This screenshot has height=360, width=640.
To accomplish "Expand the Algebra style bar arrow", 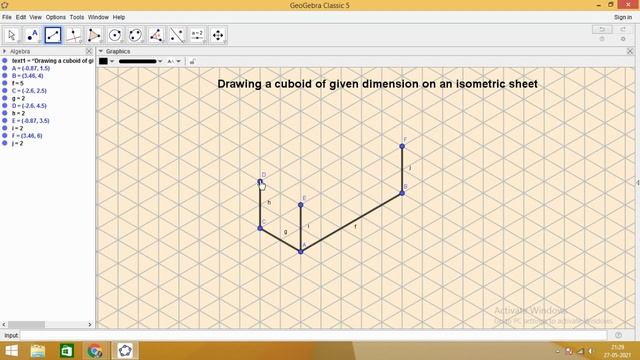I will [4, 51].
